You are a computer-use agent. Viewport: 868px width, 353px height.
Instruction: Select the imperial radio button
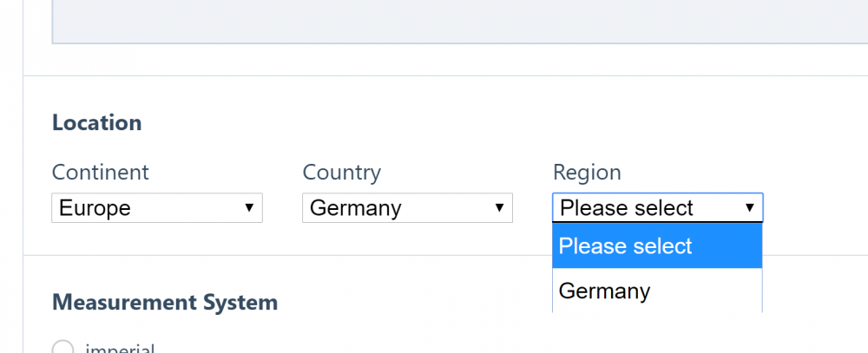coord(62,349)
